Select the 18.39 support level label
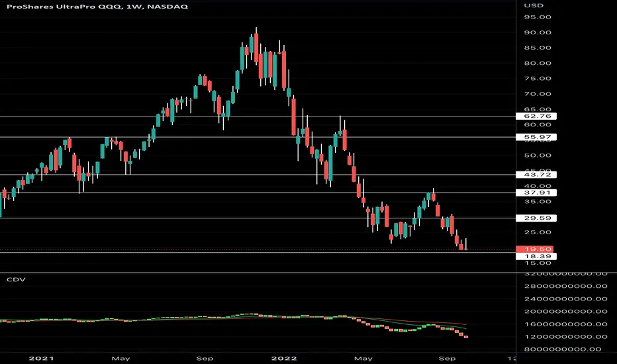This screenshot has width=617, height=364. [x=536, y=256]
